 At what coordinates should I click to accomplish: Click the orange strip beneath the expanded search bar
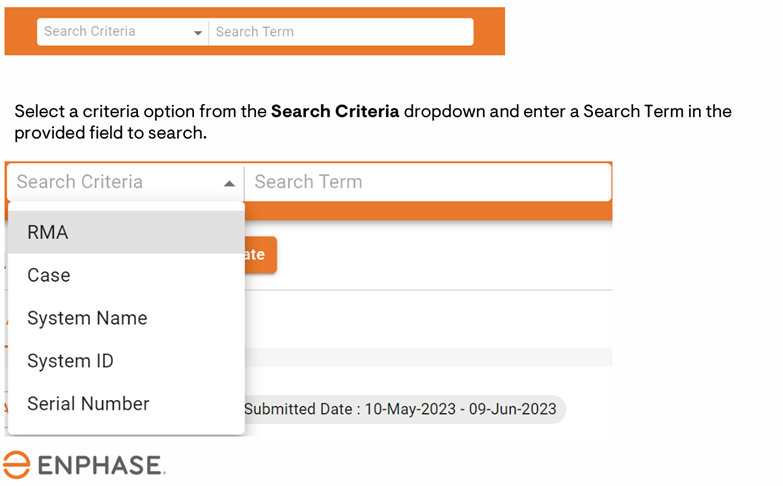click(430, 210)
